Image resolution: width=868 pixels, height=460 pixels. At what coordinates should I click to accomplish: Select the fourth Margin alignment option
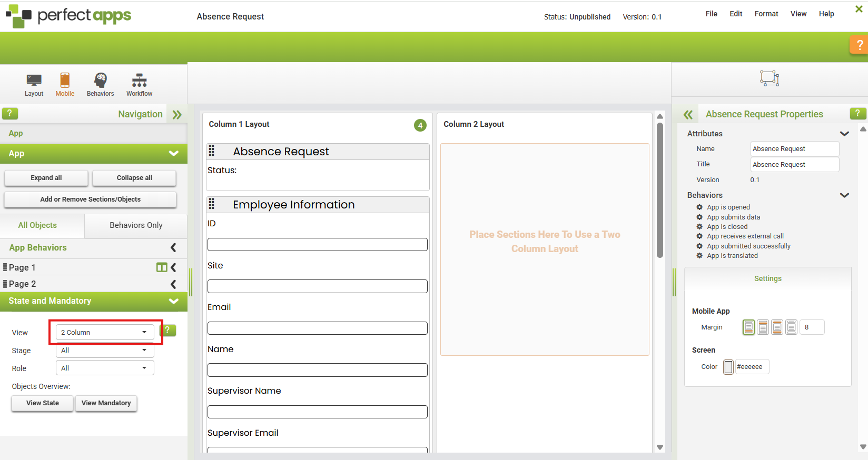pyautogui.click(x=791, y=327)
